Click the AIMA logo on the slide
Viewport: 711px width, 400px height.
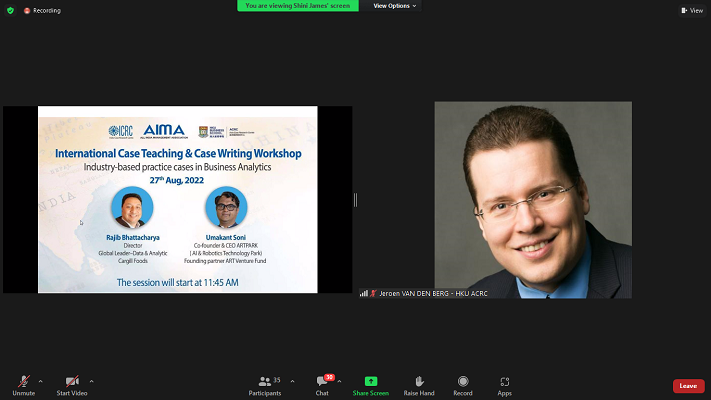(164, 132)
